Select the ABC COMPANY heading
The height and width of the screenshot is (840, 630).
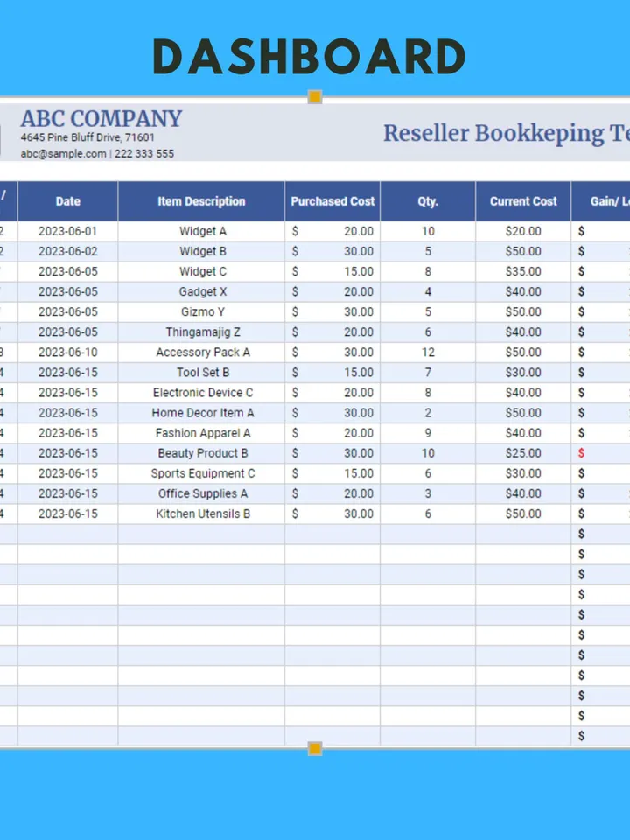pos(101,118)
